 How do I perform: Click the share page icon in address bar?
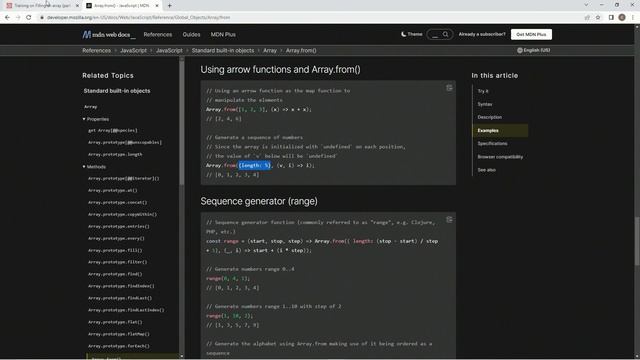(x=587, y=17)
